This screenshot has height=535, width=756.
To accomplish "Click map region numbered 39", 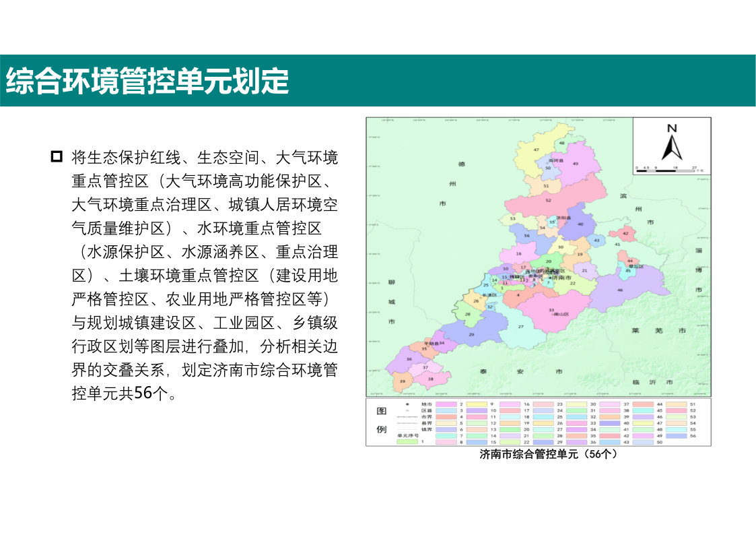I will (x=402, y=381).
